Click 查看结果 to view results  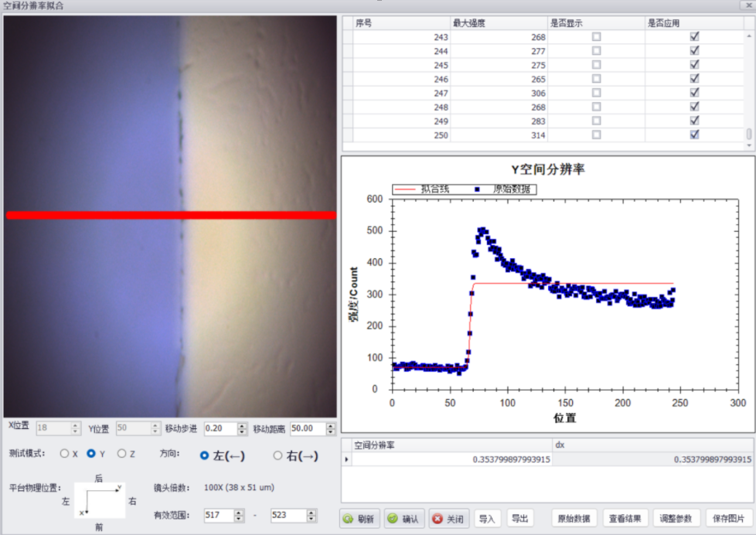(625, 518)
